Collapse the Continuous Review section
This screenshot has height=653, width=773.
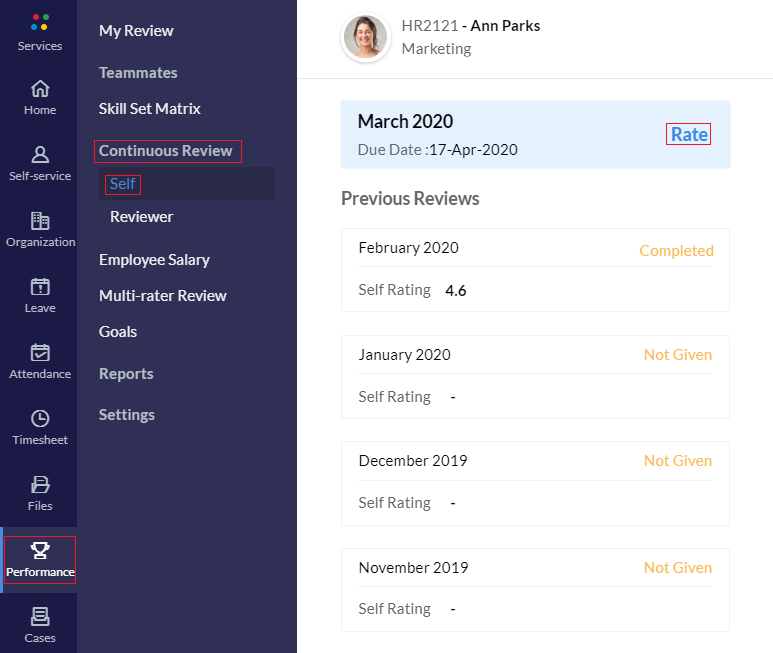[166, 151]
